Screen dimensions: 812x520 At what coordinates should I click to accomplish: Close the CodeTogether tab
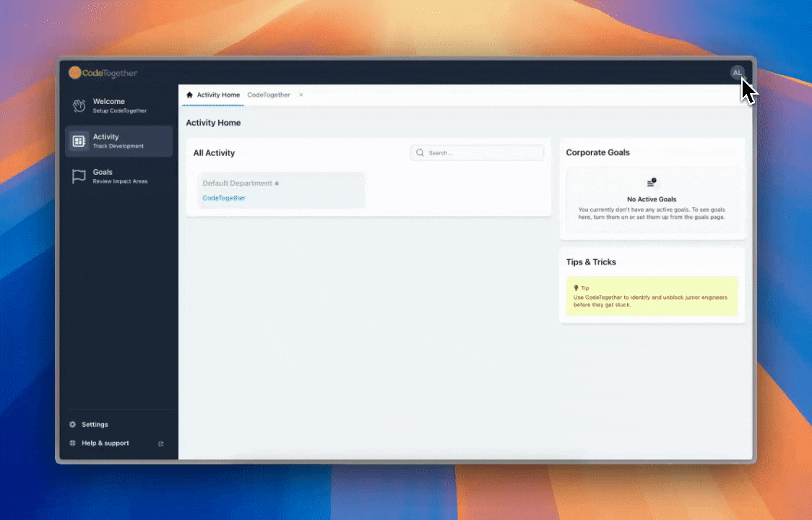coord(301,95)
